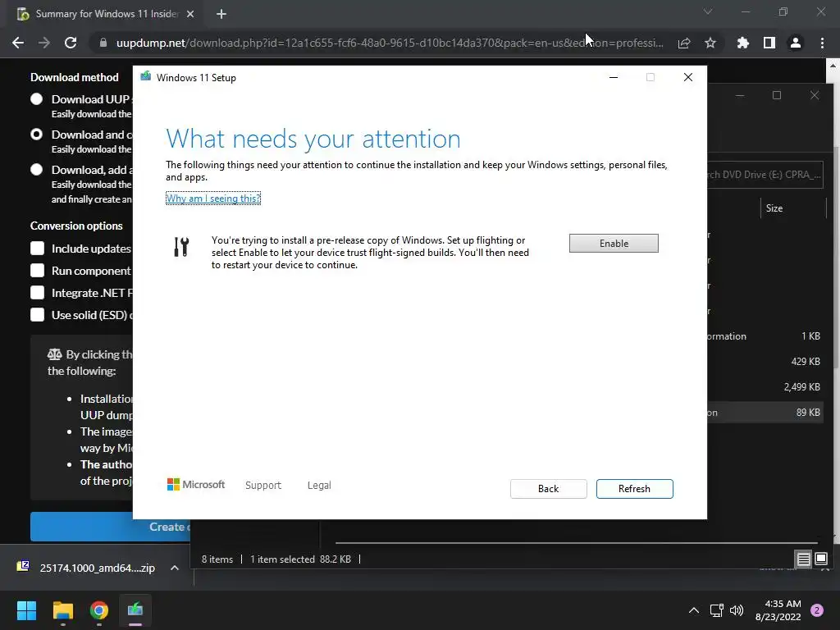Click the network icon in the system tray
This screenshot has height=630, width=840.
click(716, 610)
